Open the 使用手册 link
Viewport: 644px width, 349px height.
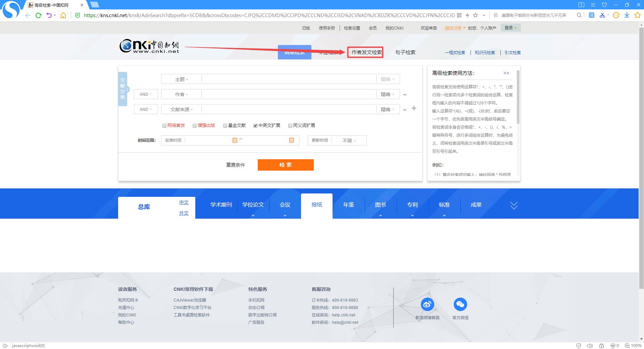click(x=327, y=28)
